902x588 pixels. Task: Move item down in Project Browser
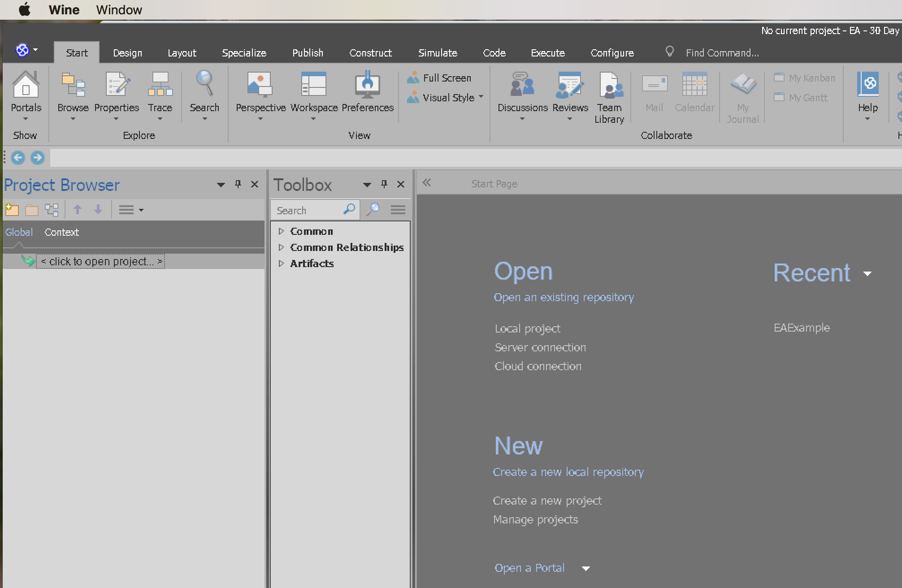[x=98, y=209]
